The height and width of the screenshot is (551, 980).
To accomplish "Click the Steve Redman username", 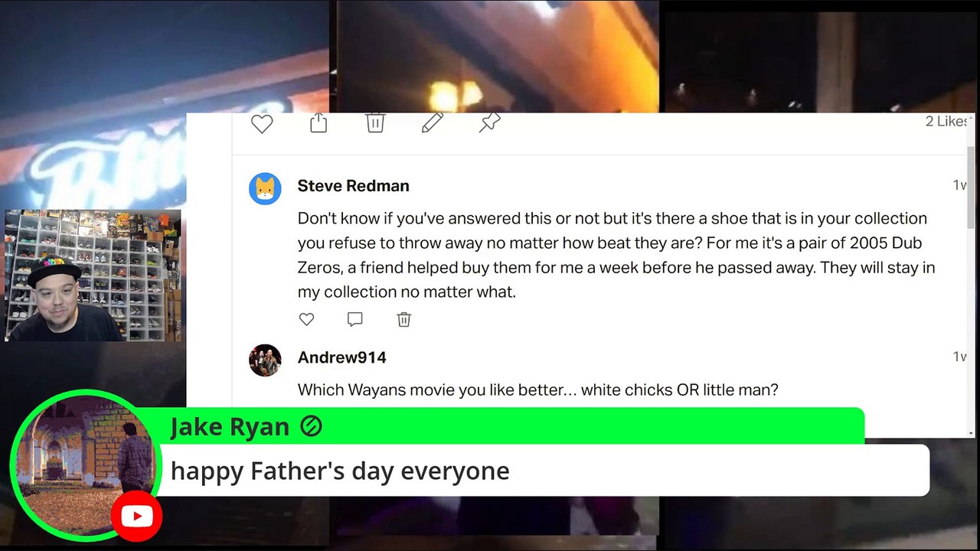I will tap(353, 186).
